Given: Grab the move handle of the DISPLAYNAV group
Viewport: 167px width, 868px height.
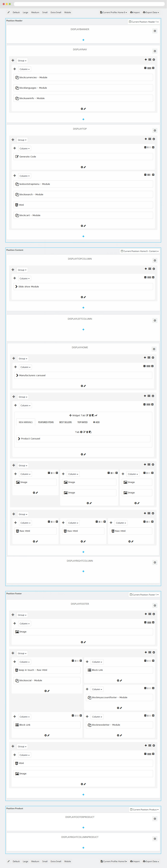Looking at the screenshot, I should tap(13, 60).
